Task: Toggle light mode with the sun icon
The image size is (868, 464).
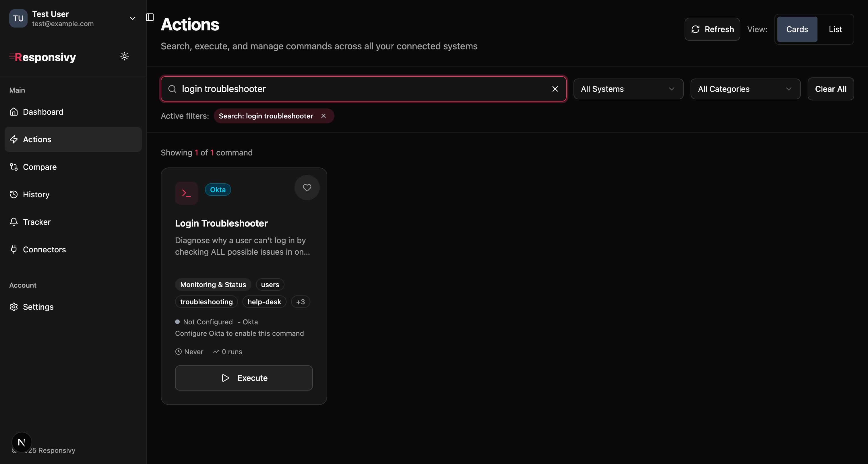Action: pos(125,56)
